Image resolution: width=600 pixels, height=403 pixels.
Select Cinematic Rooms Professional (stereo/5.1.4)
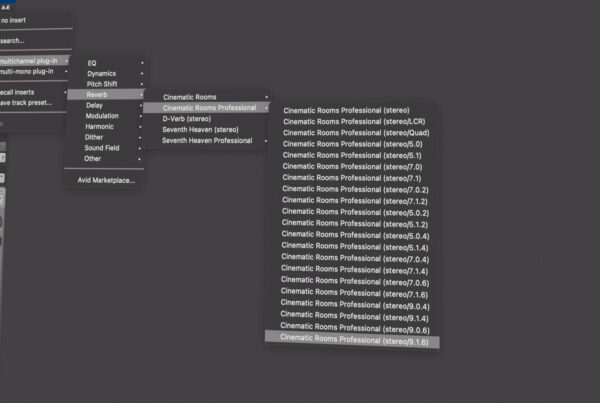point(354,247)
